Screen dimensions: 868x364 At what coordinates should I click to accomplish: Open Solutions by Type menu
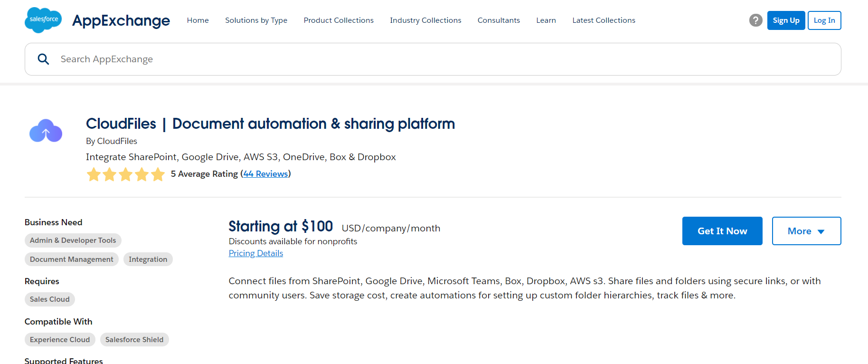(x=256, y=20)
